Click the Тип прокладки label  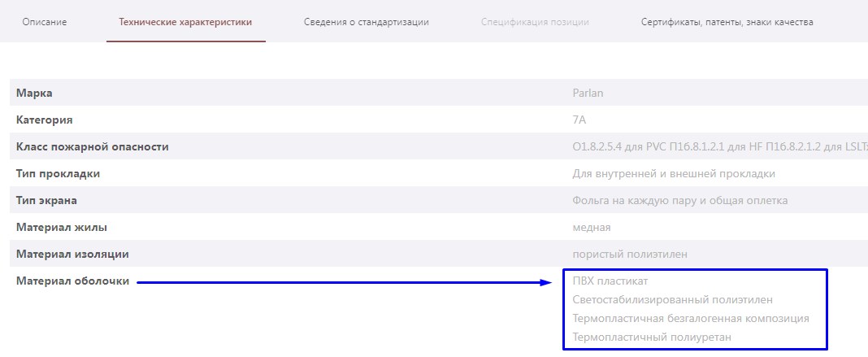pos(59,174)
